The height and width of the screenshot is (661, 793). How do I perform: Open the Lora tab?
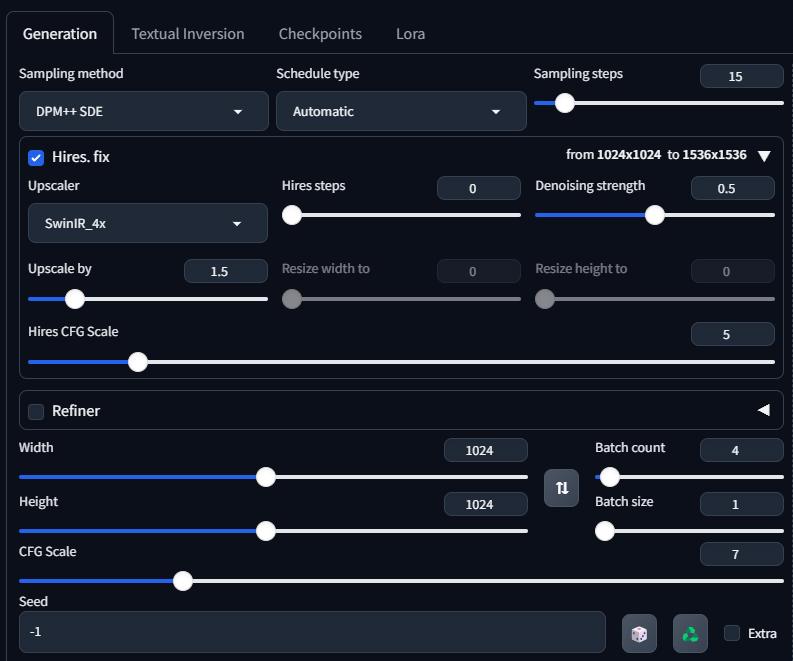[x=410, y=34]
